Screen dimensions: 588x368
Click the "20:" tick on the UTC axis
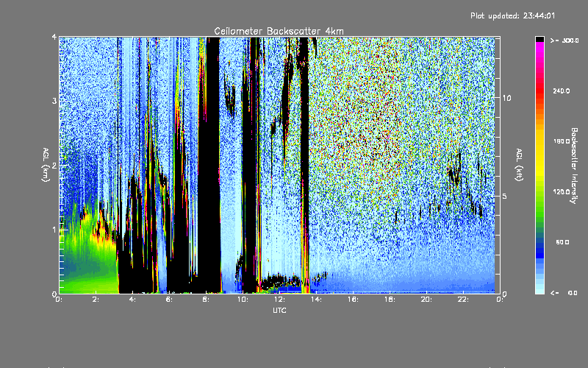(x=426, y=300)
